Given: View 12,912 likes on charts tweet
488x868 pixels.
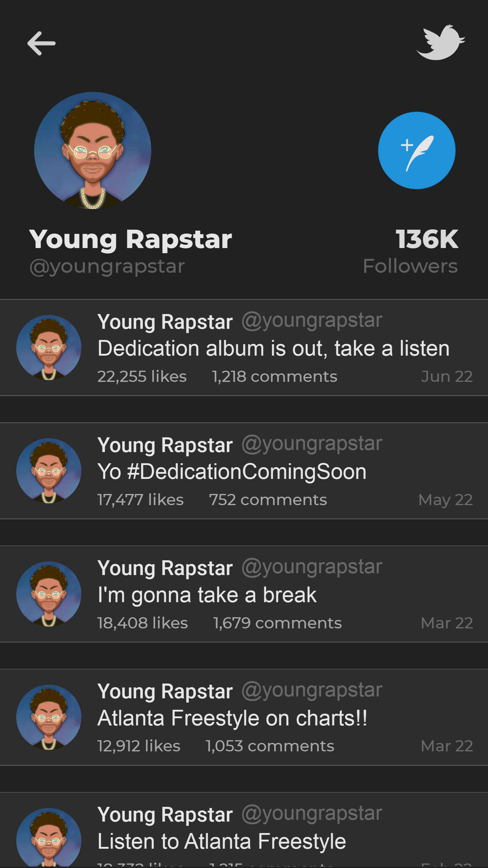Looking at the screenshot, I should pos(139,746).
